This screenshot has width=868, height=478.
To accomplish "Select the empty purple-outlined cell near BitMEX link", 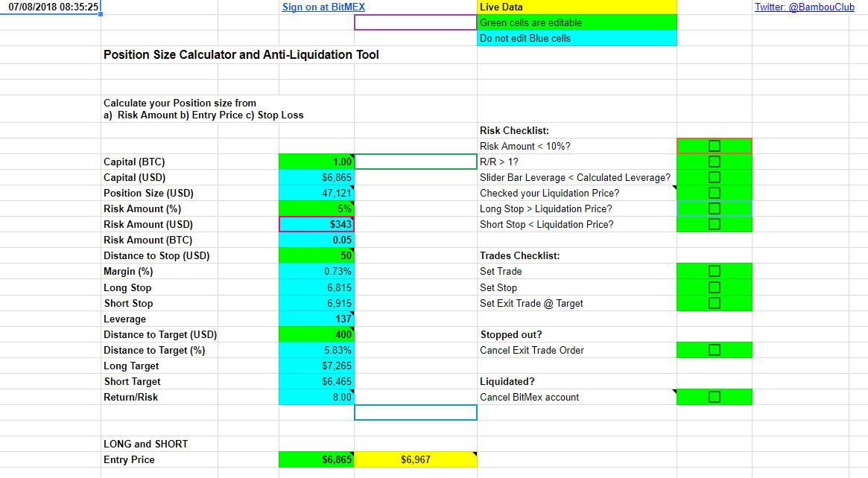I will 415,22.
